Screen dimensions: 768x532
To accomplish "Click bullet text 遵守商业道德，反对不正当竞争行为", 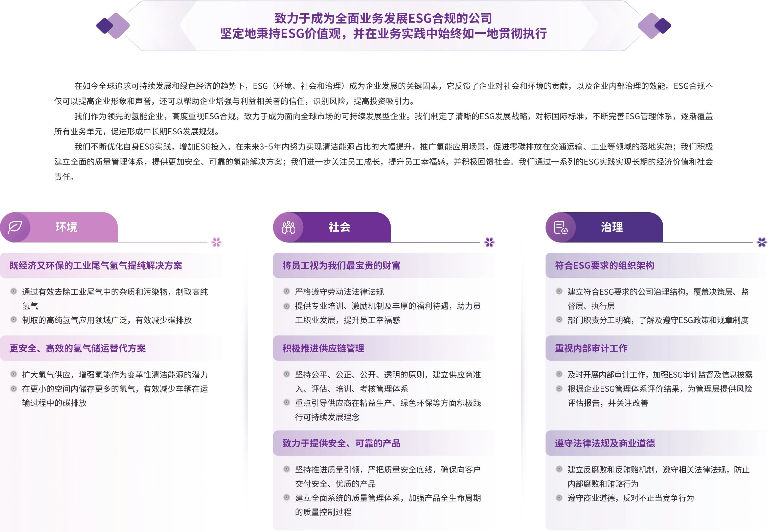I will [x=631, y=498].
